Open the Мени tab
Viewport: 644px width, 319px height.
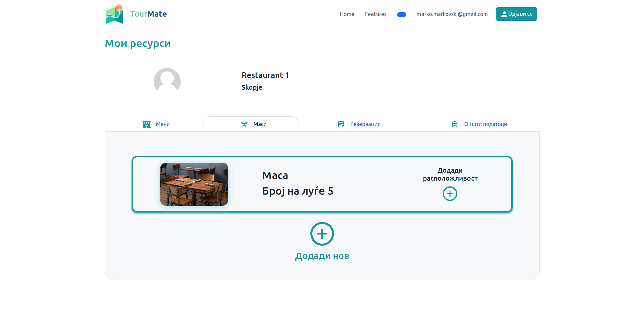[163, 124]
